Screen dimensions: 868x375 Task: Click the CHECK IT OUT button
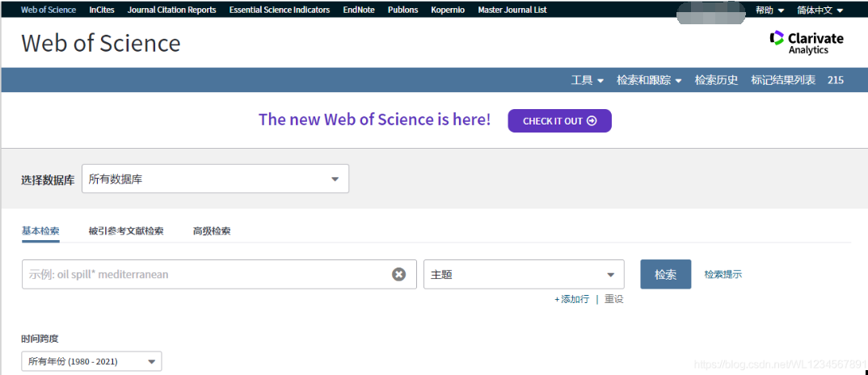click(x=559, y=120)
